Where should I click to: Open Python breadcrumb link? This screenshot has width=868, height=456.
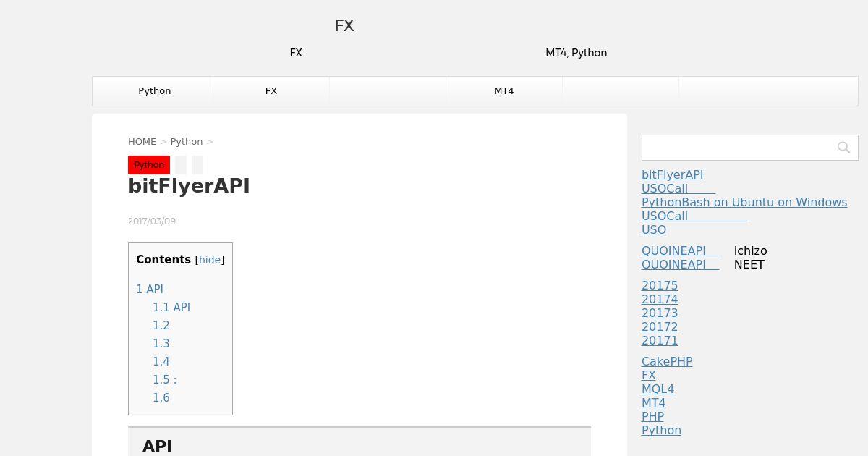pos(187,142)
